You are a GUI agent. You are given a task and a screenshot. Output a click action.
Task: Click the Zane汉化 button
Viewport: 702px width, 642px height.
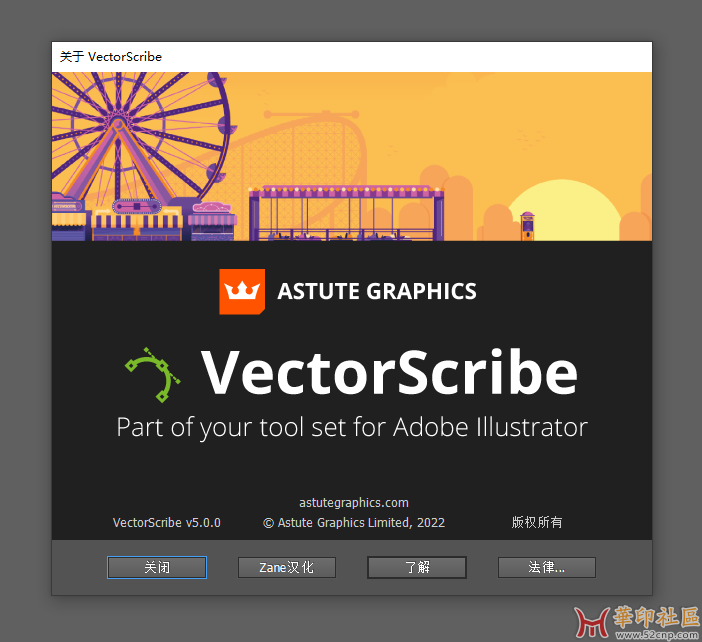pyautogui.click(x=287, y=567)
